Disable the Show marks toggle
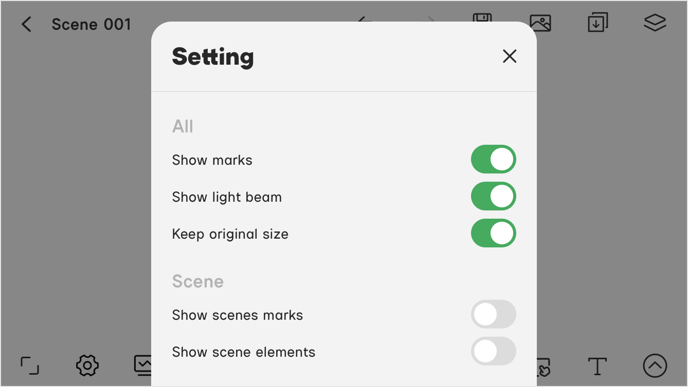The width and height of the screenshot is (688, 387). [493, 159]
